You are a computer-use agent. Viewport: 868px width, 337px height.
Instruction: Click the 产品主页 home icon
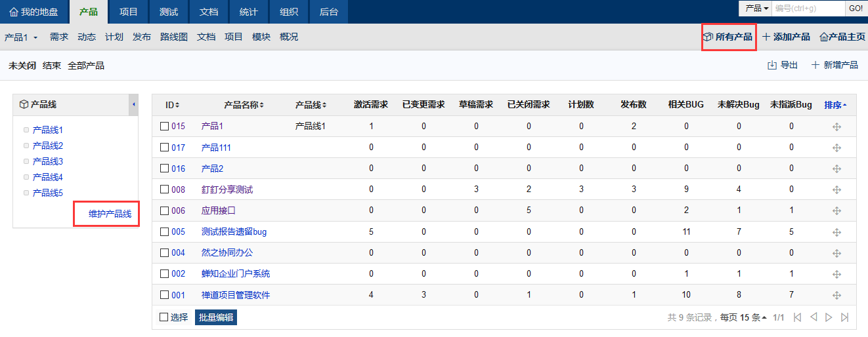[x=823, y=37]
